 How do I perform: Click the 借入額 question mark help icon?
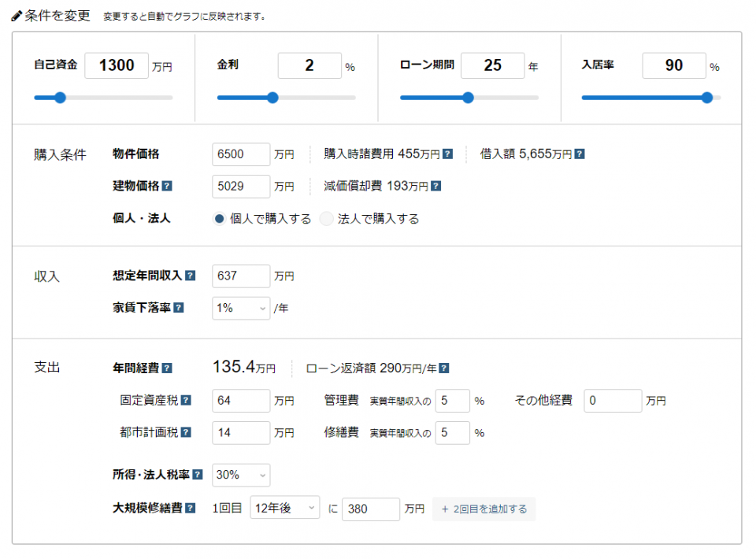(579, 153)
